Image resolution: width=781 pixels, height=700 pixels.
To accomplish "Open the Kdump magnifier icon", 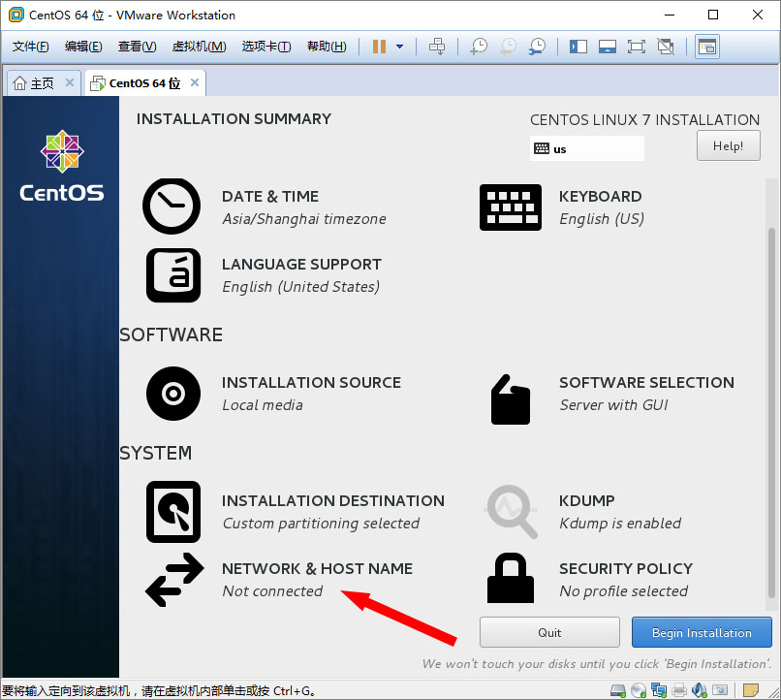I will tap(511, 512).
